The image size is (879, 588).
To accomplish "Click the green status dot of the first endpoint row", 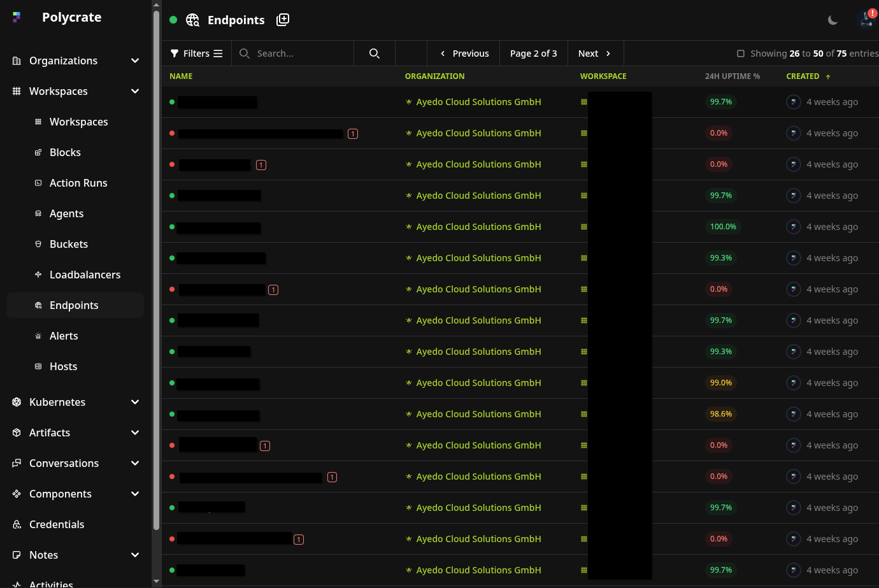I will point(172,101).
